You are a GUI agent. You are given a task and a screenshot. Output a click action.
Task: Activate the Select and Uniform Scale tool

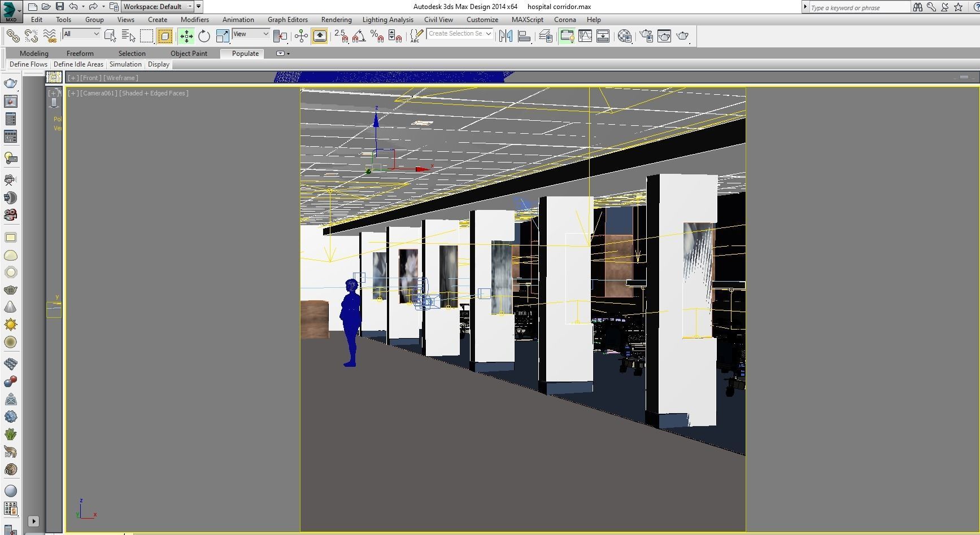tap(223, 36)
